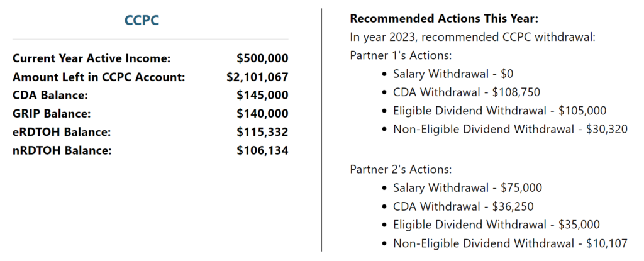Click the Partner 2's Actions heading

401,169
